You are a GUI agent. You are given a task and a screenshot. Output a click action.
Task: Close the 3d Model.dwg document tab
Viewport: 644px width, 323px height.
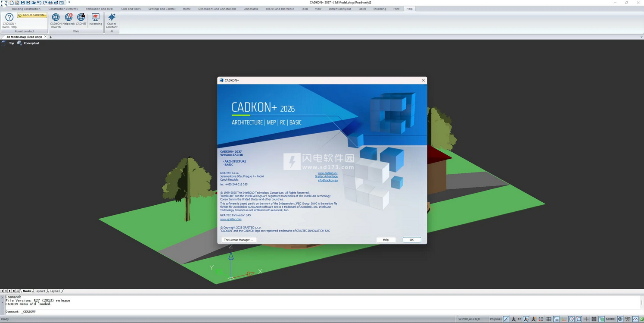(45, 37)
